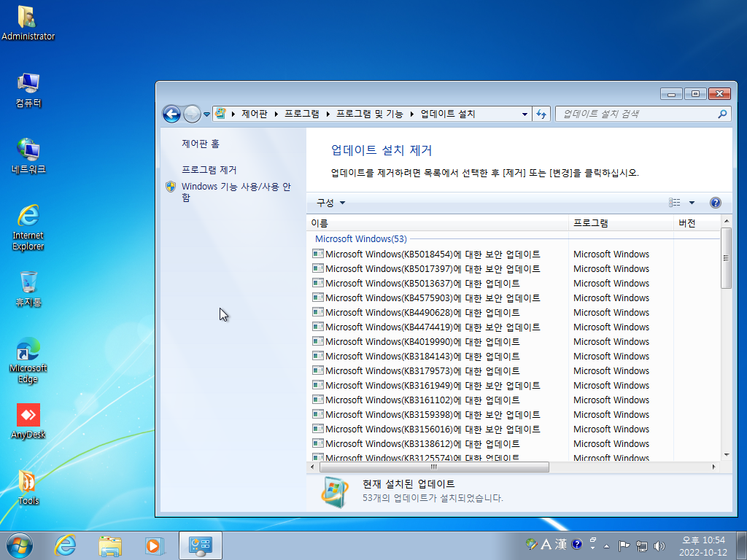Open the 프로그램 제거 link
Viewport: 747px width, 560px height.
pos(209,170)
